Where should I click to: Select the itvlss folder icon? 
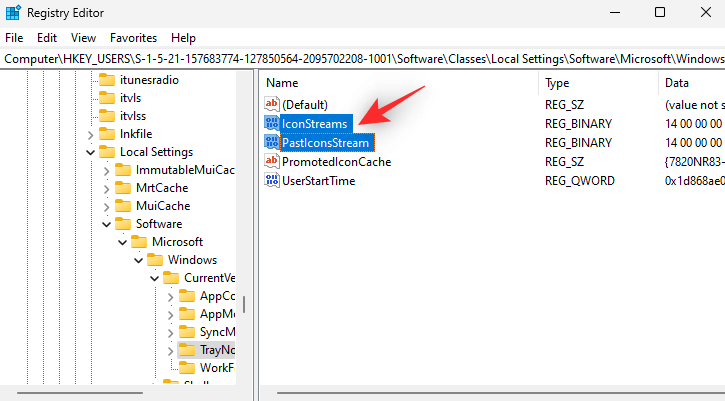click(x=107, y=116)
